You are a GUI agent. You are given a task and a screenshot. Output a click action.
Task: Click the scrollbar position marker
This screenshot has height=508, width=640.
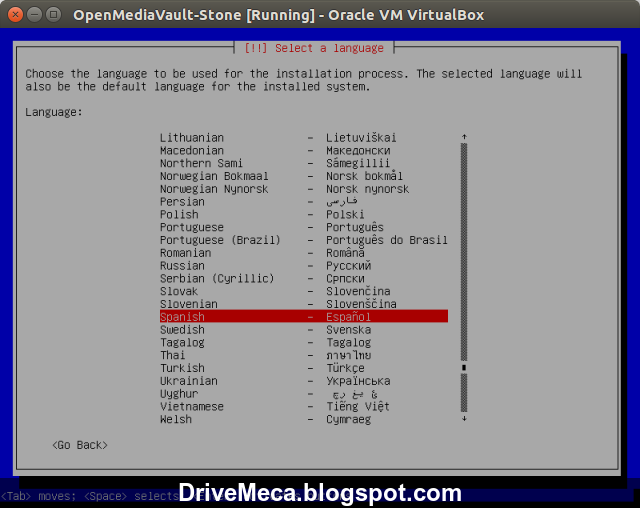464,368
